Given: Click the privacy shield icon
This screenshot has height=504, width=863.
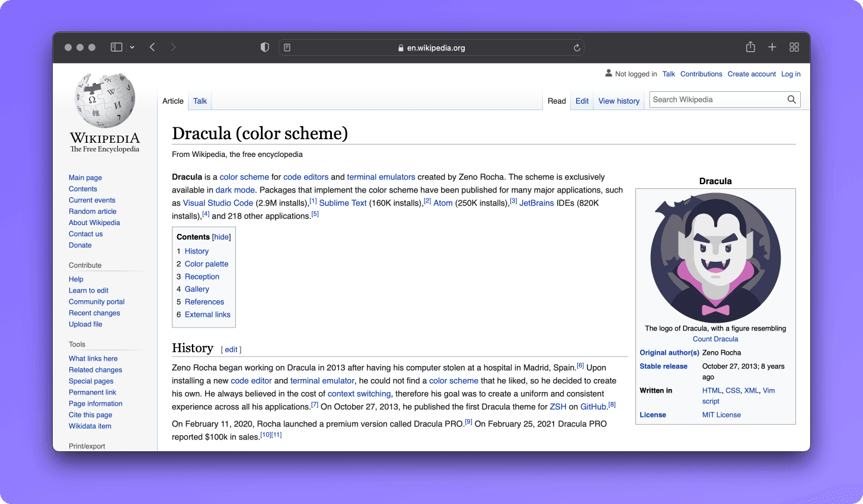Looking at the screenshot, I should click(x=264, y=46).
